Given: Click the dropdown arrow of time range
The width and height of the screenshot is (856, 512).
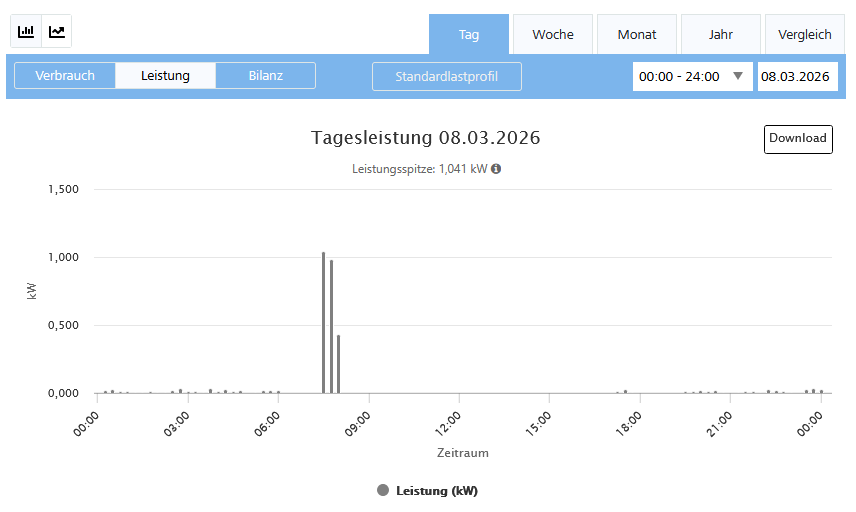Looking at the screenshot, I should 739,76.
